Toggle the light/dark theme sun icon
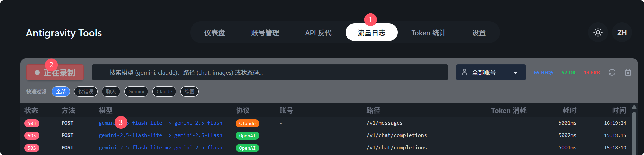 point(598,32)
